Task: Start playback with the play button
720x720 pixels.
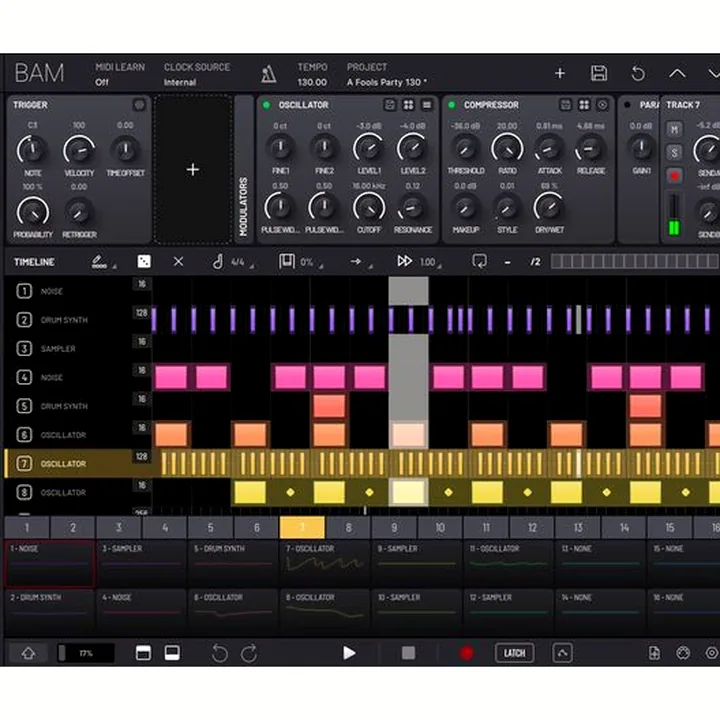Action: 349,653
